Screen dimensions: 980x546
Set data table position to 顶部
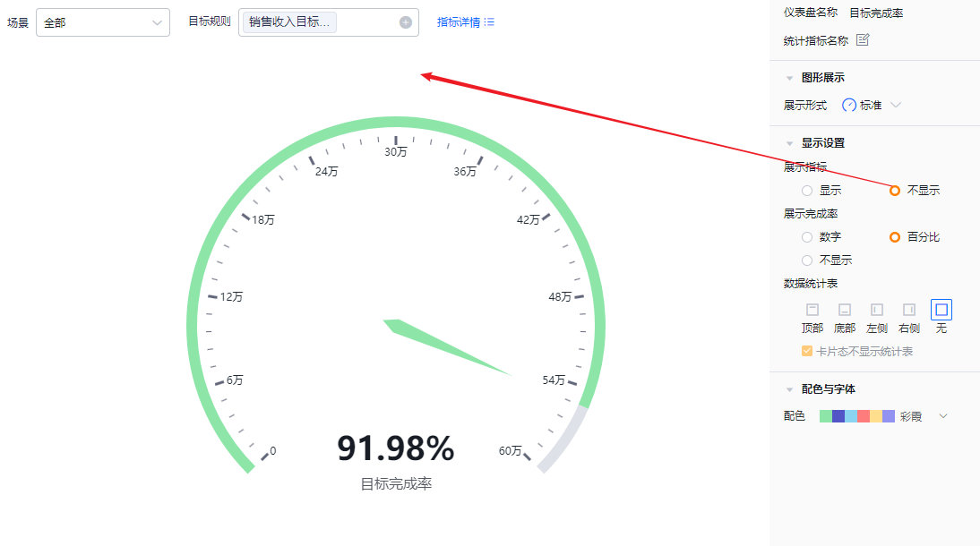[812, 310]
